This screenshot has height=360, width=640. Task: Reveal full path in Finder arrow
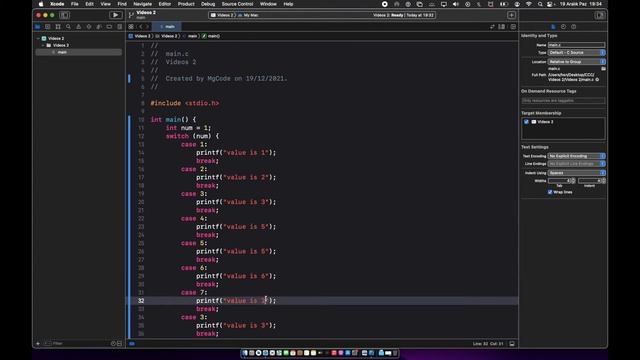598,80
